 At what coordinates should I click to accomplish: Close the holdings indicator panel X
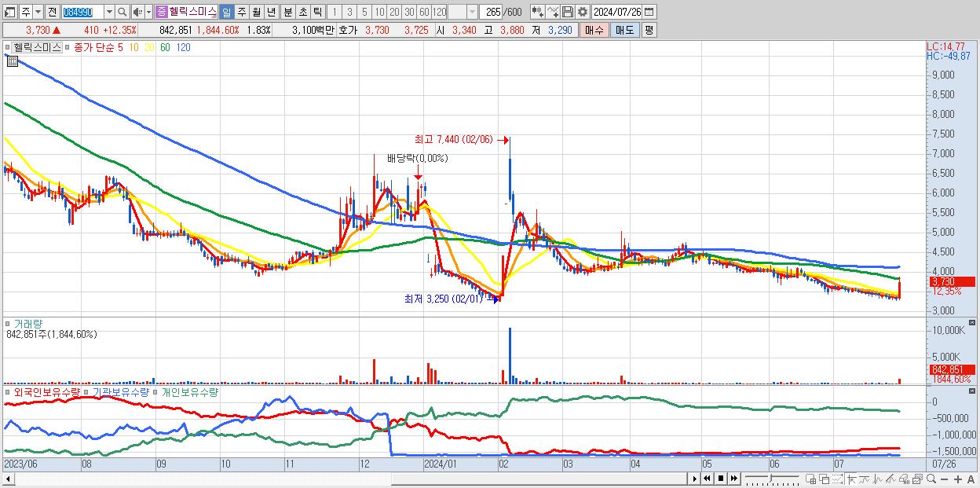974,391
